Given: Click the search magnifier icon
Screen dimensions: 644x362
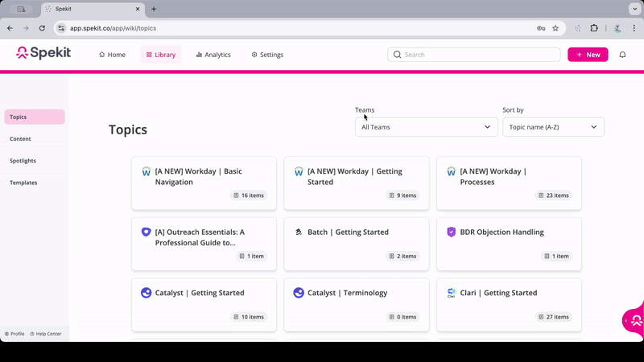Looking at the screenshot, I should (x=397, y=55).
